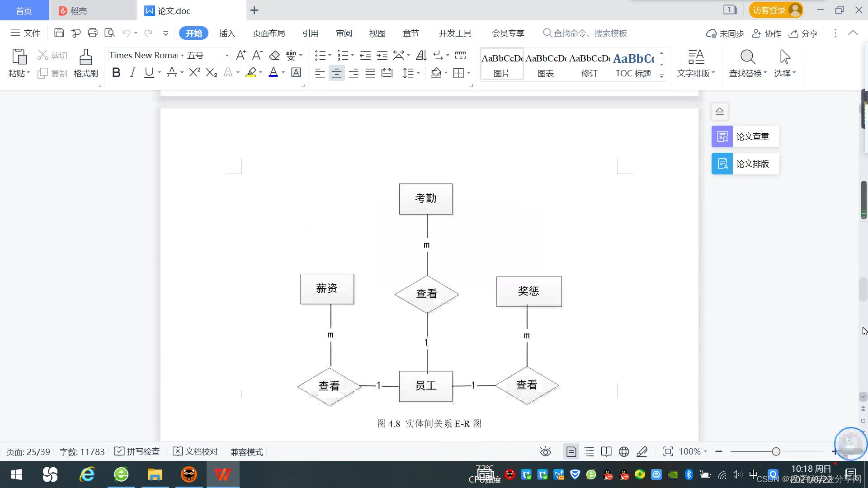Expand the 五号 font size dropdown
Image resolution: width=868 pixels, height=488 pixels.
pos(227,56)
